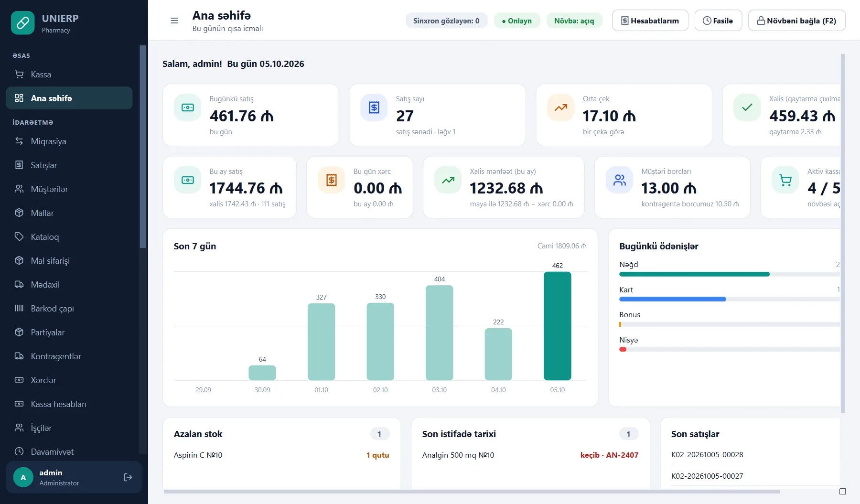Screen dimensions: 860x504
Task: Click the Satışlar receipt icon
Action: [x=19, y=165]
